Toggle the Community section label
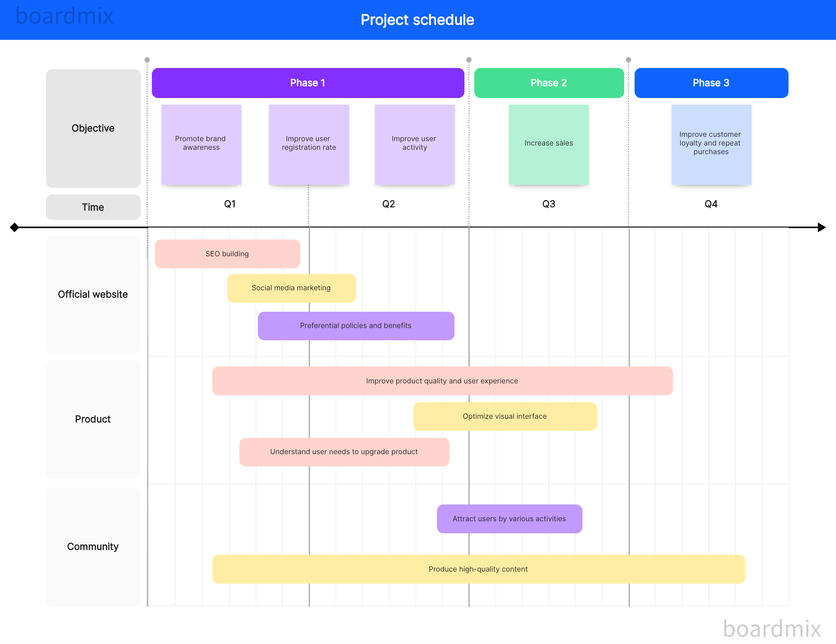 tap(93, 547)
